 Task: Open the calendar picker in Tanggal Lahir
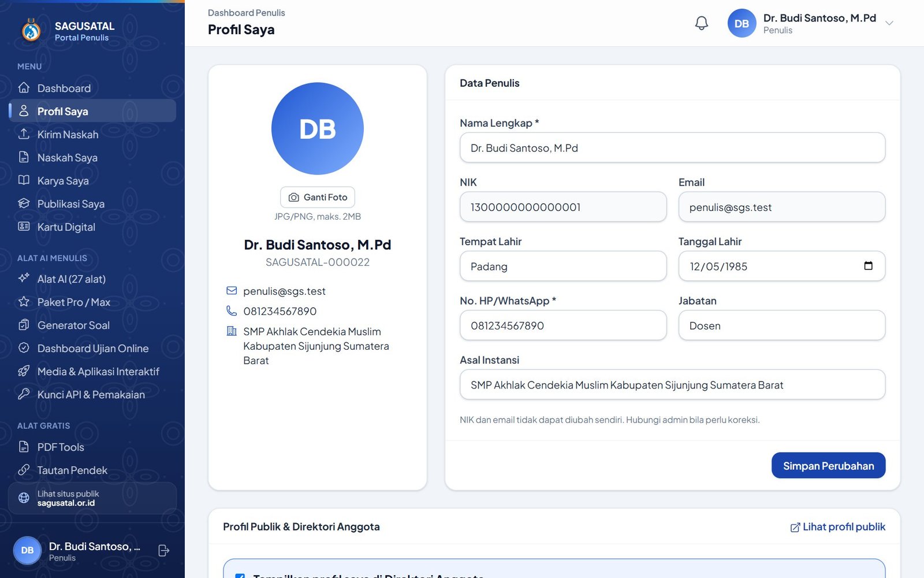[868, 266]
